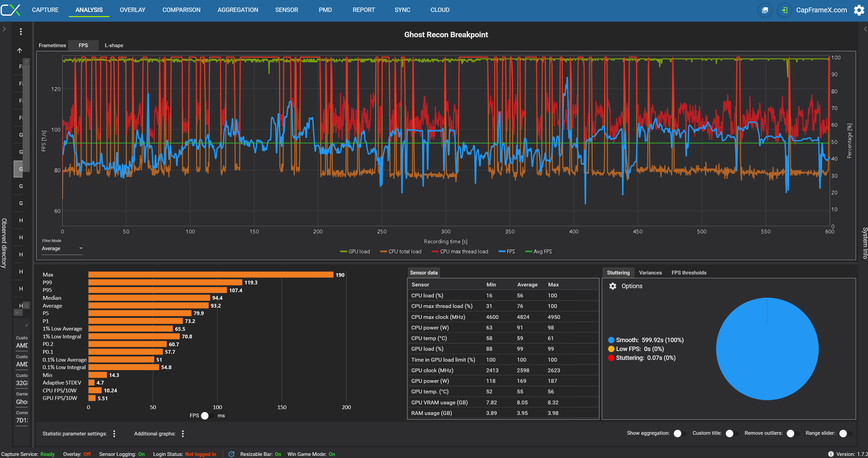Open the three-dot menu above file list

[x=21, y=31]
